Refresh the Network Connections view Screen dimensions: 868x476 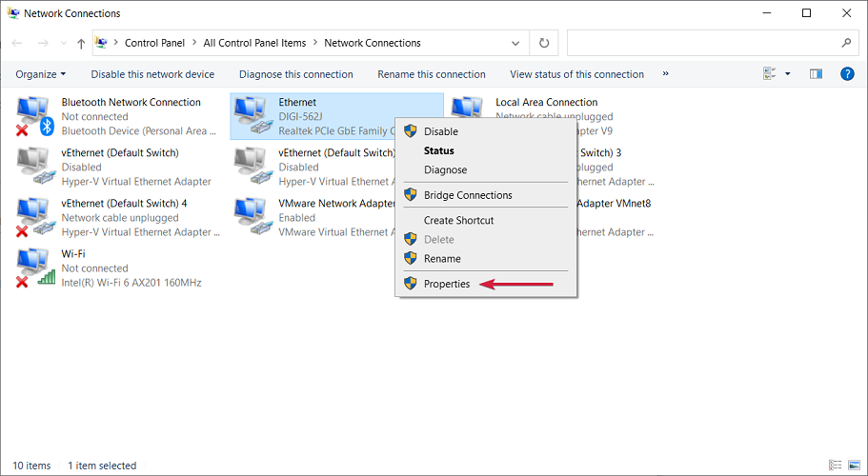pos(544,43)
